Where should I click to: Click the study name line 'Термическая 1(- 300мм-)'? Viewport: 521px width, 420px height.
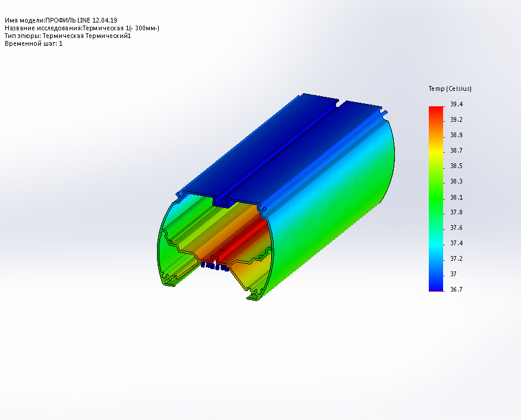coord(121,29)
